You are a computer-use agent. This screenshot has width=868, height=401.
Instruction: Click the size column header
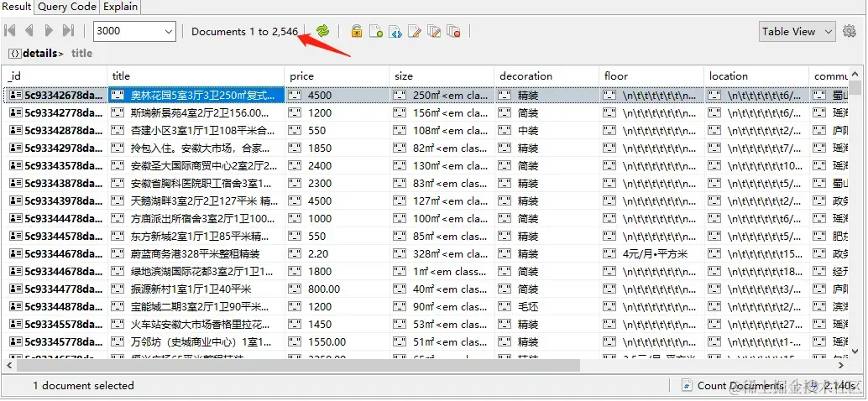[442, 76]
